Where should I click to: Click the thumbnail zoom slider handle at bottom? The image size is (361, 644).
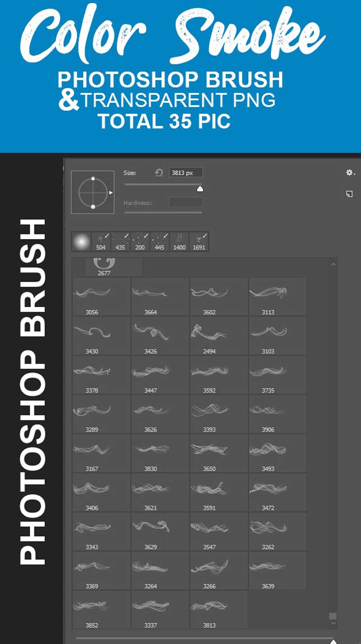(333, 641)
